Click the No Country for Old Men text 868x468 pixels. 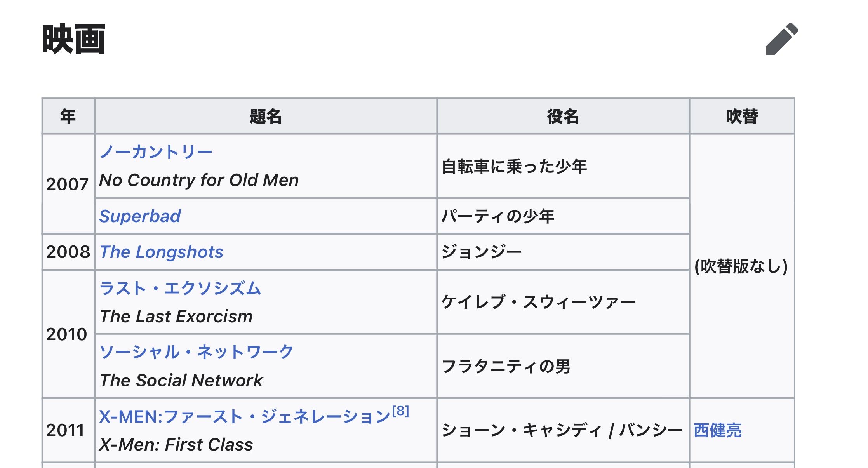199,180
